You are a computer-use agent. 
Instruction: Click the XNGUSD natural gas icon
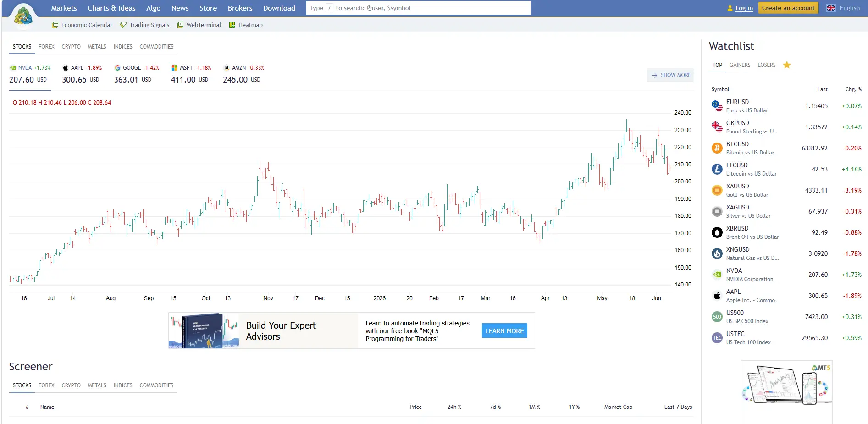[x=717, y=253]
